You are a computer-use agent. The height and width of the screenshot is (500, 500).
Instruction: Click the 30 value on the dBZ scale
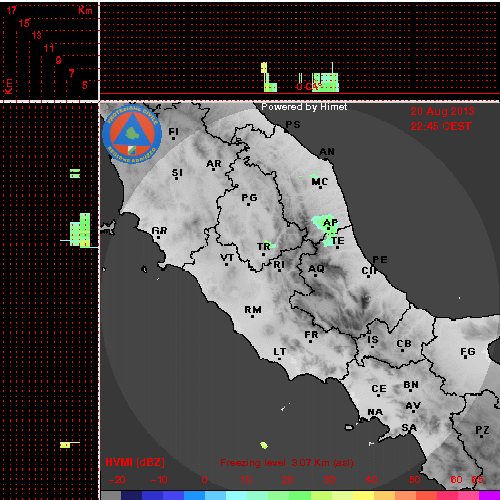(329, 480)
